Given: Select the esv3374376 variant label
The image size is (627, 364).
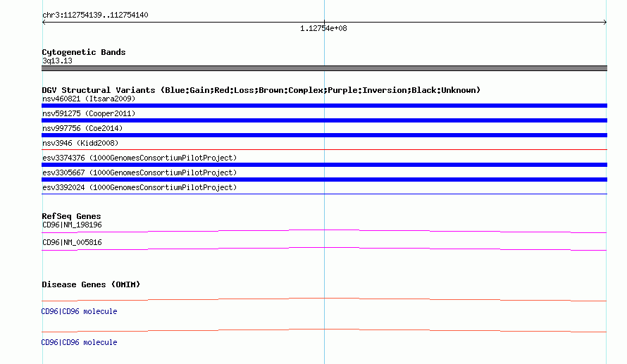Looking at the screenshot, I should tap(139, 158).
